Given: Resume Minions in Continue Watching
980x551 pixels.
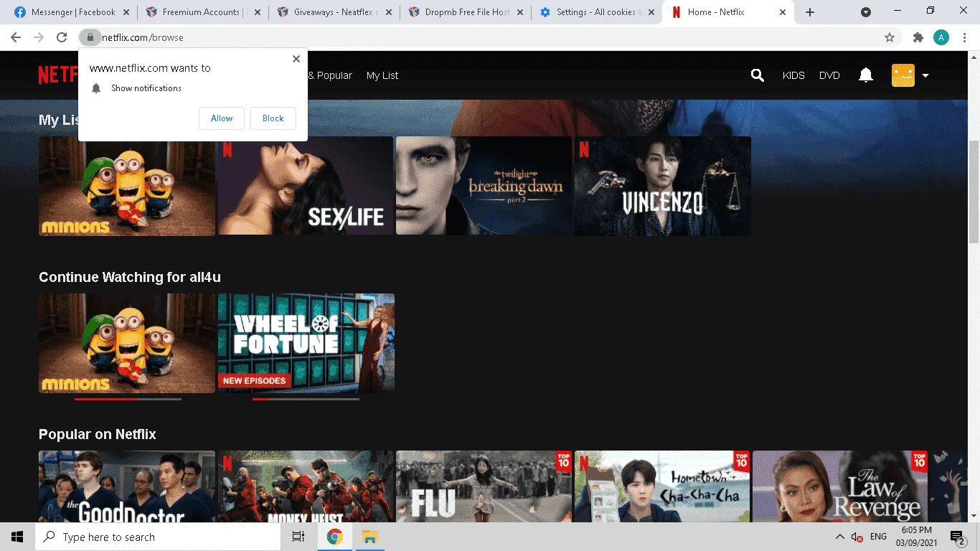Looking at the screenshot, I should click(127, 343).
